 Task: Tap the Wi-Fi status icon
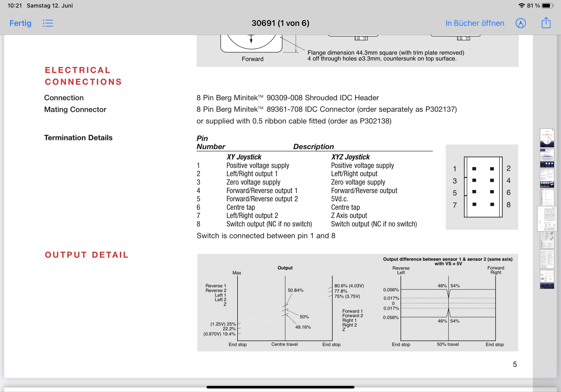(x=522, y=6)
